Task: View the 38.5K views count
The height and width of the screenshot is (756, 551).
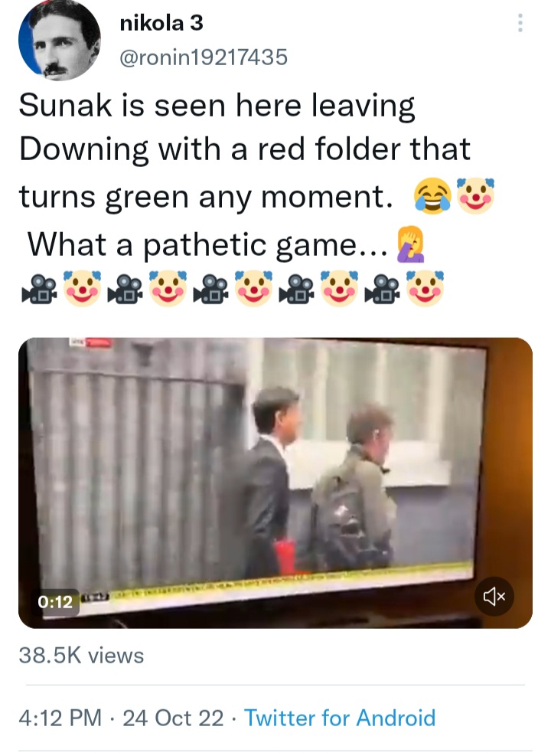Action: [x=81, y=655]
